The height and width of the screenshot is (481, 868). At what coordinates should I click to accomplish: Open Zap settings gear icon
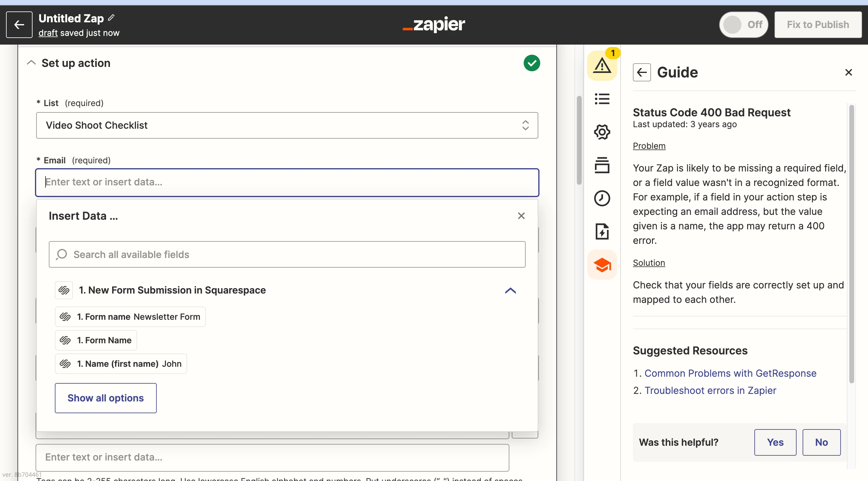point(602,132)
